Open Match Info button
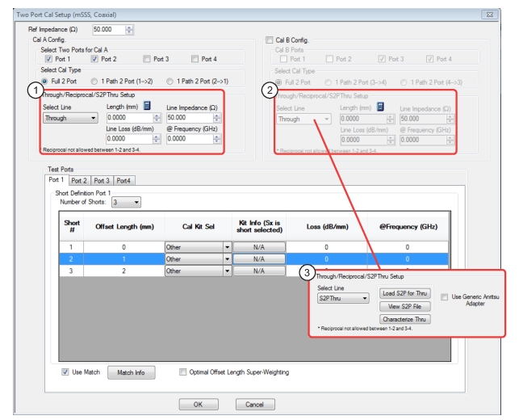 (131, 372)
